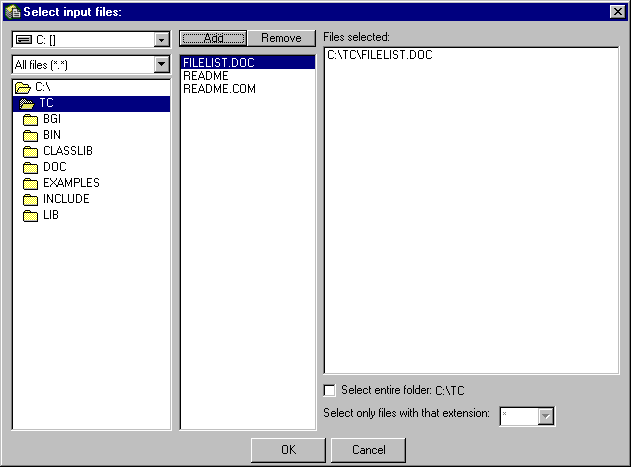The height and width of the screenshot is (467, 631).
Task: Click the CLASSLIB folder name
Action: (68, 151)
